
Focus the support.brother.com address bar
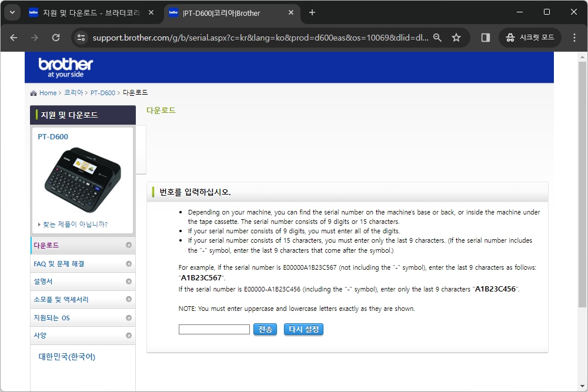point(260,38)
